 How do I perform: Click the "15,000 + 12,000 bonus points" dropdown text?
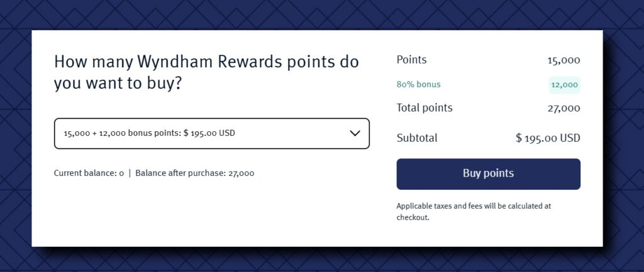(x=122, y=133)
